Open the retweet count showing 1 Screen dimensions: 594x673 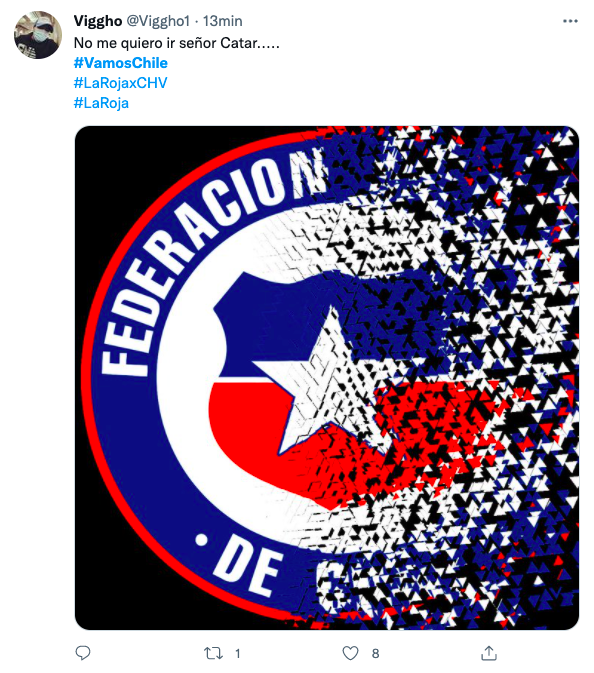tap(238, 654)
